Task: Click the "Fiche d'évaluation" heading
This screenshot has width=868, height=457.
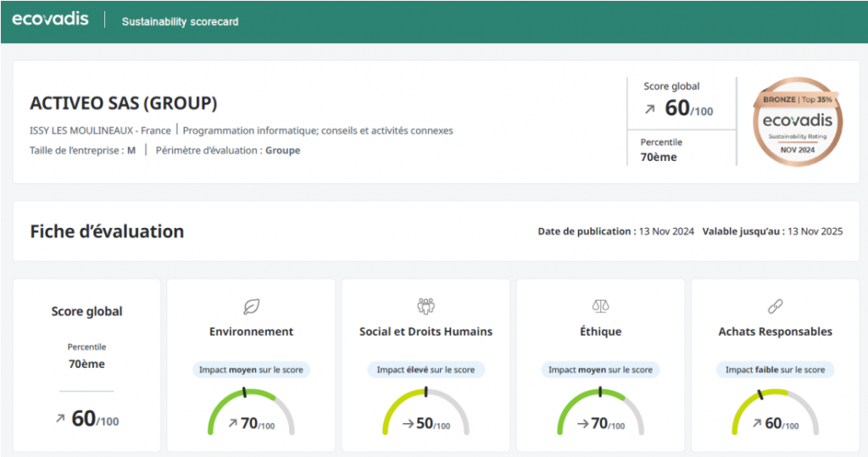Action: coord(107,231)
